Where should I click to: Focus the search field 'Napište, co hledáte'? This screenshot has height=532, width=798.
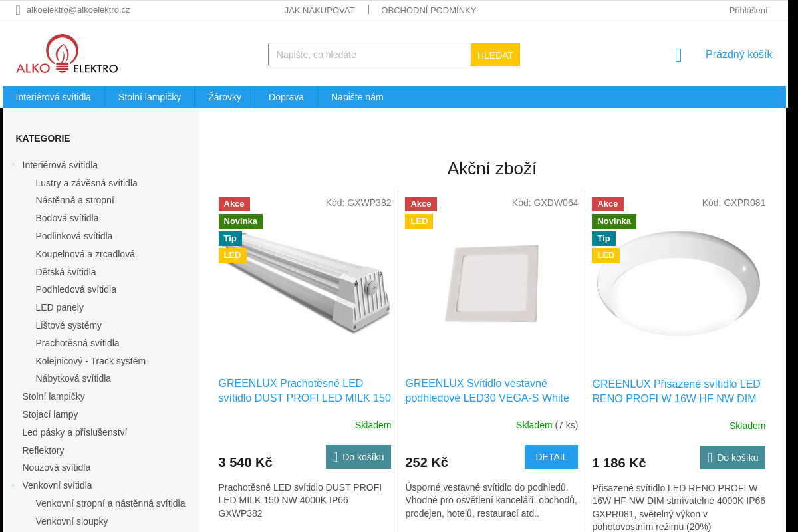click(x=370, y=55)
